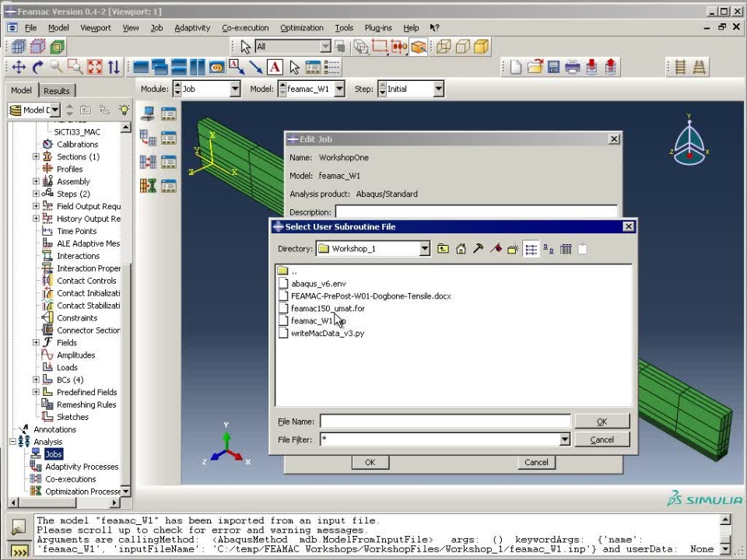The image size is (747, 560).
Task: Click the text annotation 'A' icon
Action: click(275, 67)
